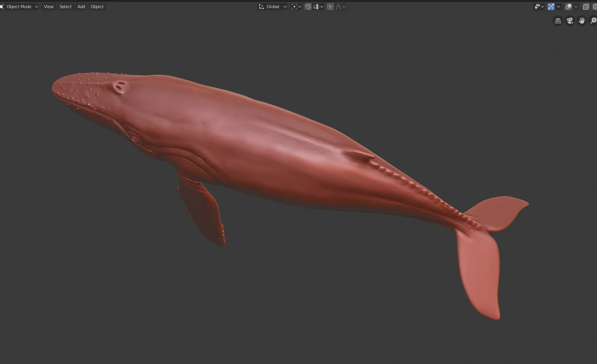
Task: Toggle snapping with the magnet icon
Action: (x=307, y=7)
